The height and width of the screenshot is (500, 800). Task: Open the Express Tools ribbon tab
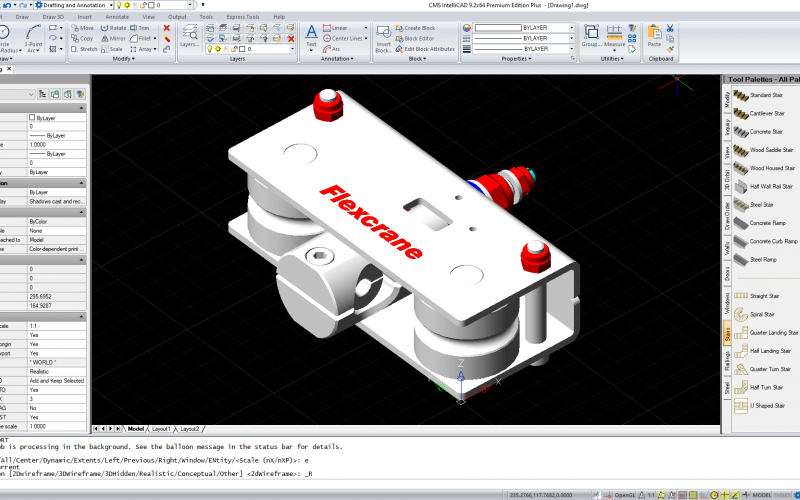243,17
